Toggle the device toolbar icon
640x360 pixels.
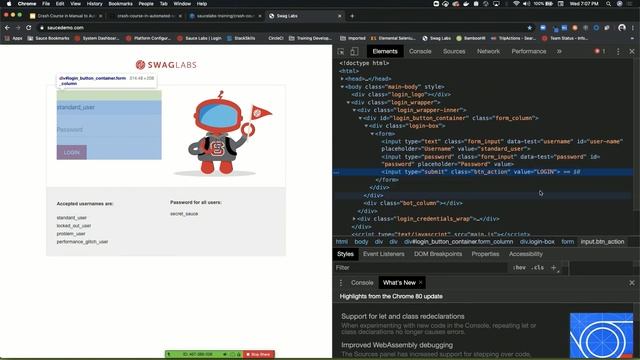click(x=354, y=51)
